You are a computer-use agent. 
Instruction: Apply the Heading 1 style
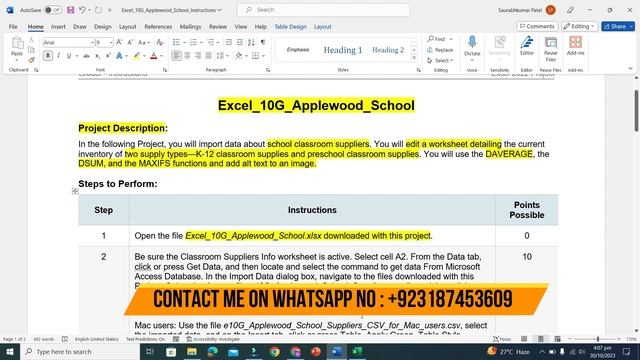click(343, 50)
